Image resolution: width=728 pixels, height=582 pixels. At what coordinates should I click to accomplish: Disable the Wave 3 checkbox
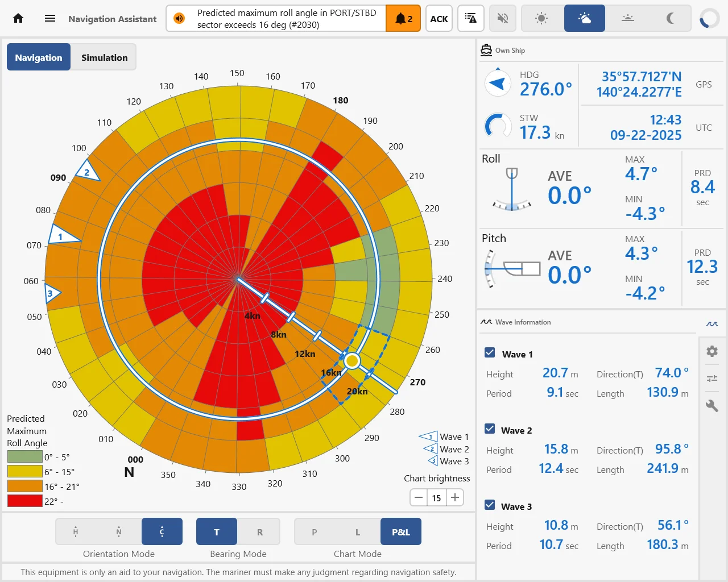click(490, 505)
